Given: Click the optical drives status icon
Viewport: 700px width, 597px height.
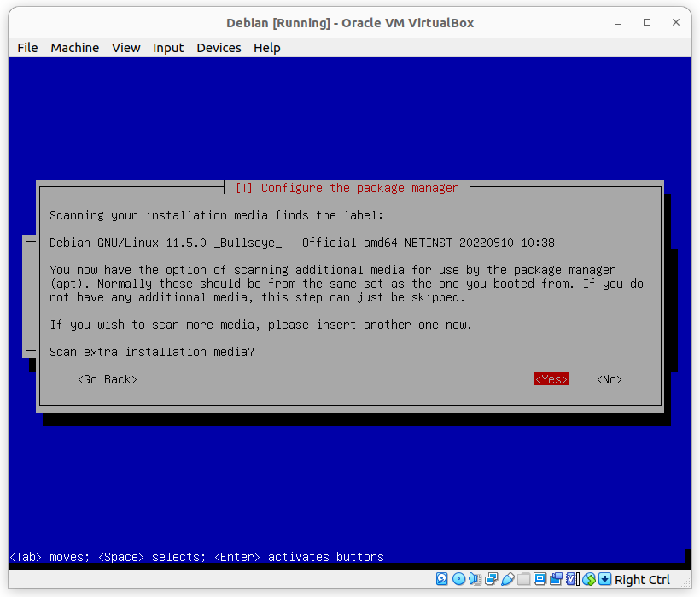Looking at the screenshot, I should [x=459, y=579].
